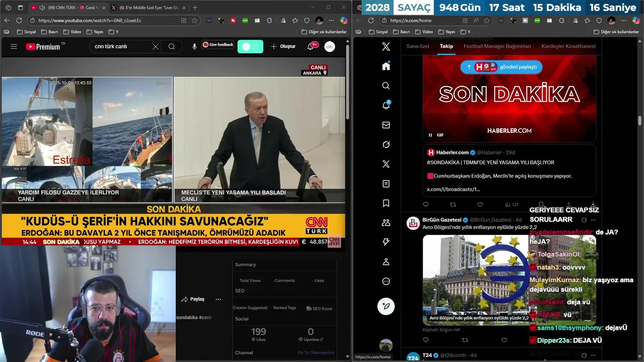Reply to the Haberler.com post
Viewport: 644px width, 362px height.
tap(426, 205)
